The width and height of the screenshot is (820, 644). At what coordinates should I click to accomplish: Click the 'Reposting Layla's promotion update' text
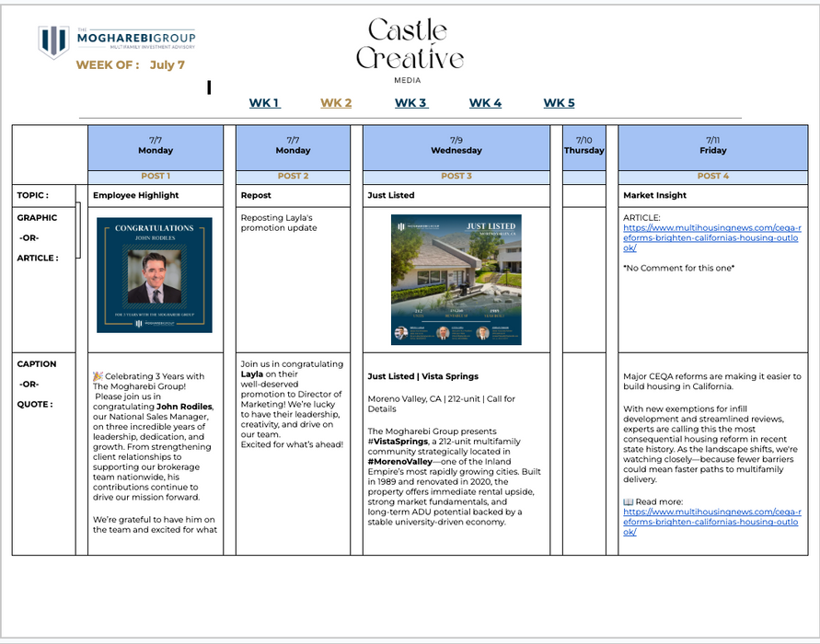point(279,224)
